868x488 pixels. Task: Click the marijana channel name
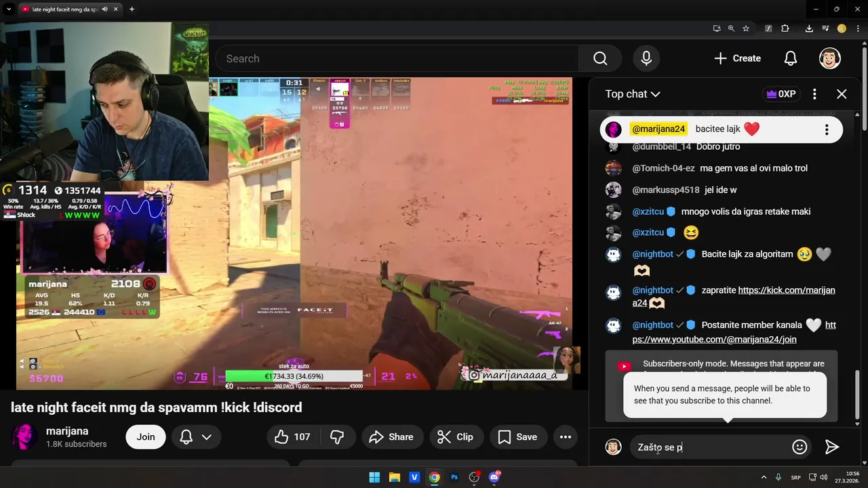[67, 431]
